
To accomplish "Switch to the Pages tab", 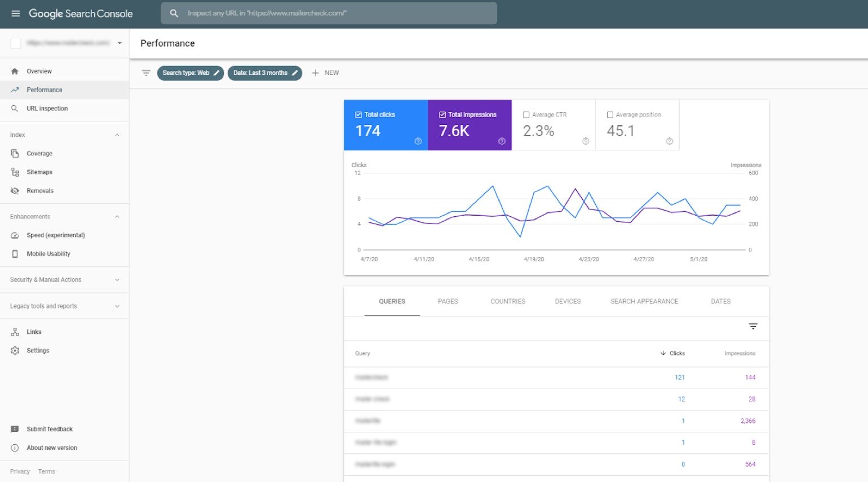I will pyautogui.click(x=448, y=302).
